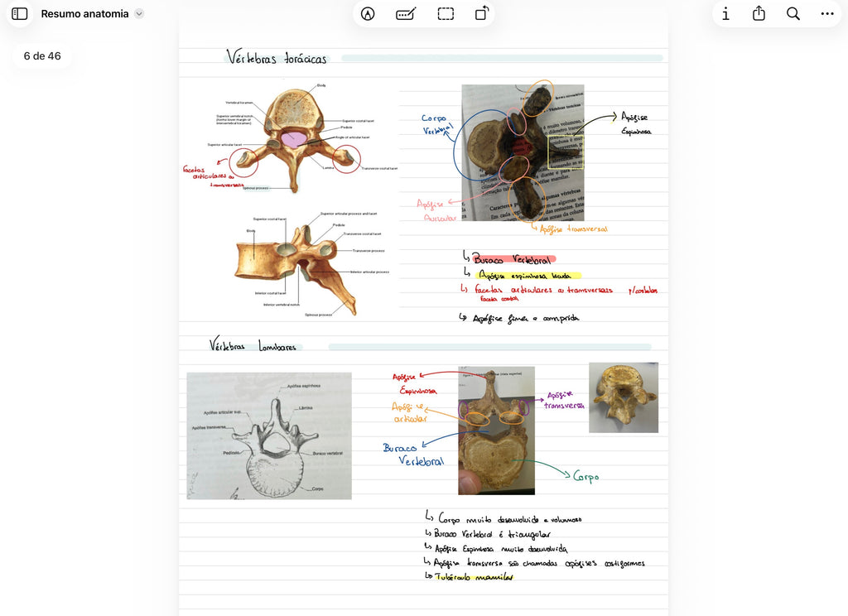The image size is (848, 616).
Task: Click the Resumo anatomia document title
Action: pyautogui.click(x=85, y=13)
